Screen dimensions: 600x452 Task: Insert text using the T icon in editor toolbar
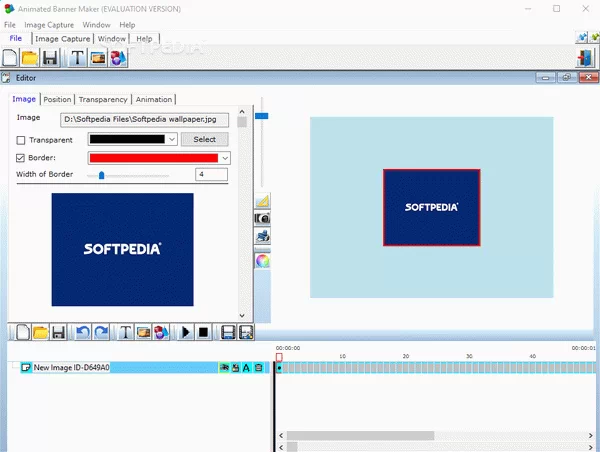click(x=125, y=332)
